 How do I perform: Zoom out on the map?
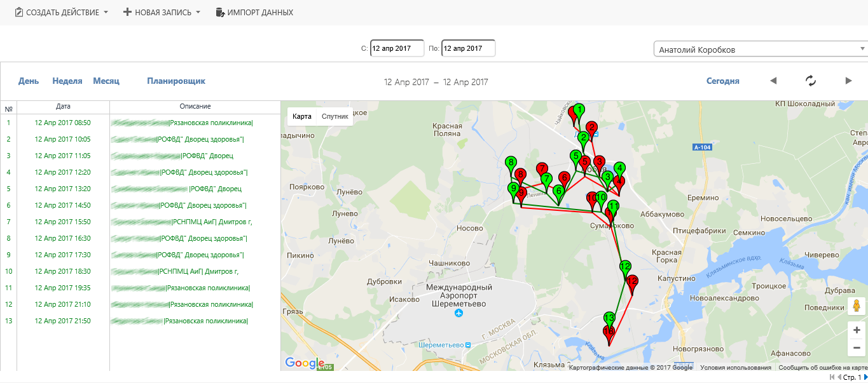pyautogui.click(x=857, y=347)
